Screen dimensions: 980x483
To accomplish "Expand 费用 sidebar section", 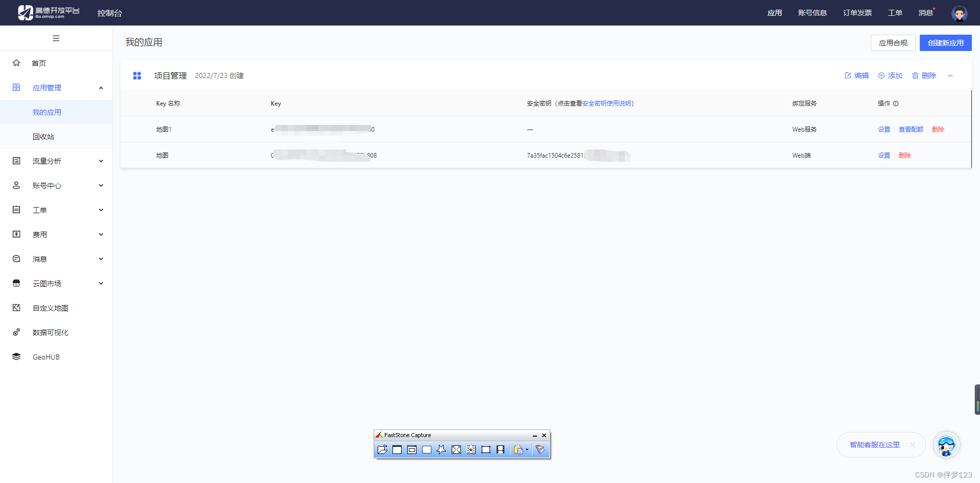I will [x=101, y=235].
